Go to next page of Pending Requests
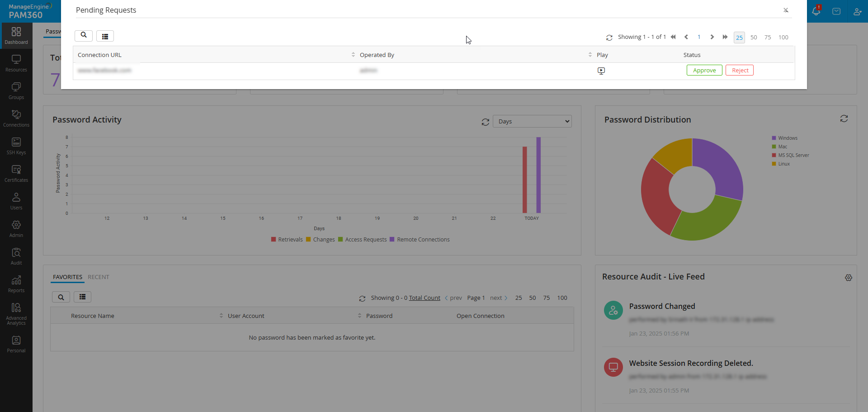 tap(712, 37)
